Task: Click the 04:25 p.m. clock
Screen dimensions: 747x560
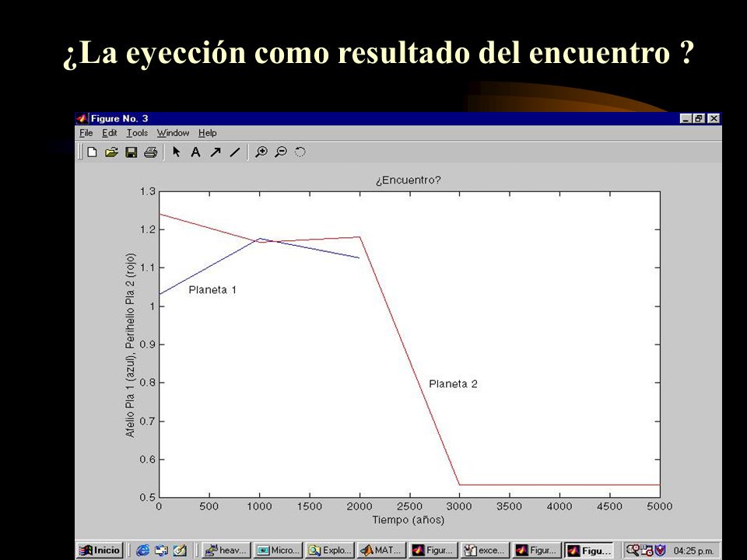Action: (693, 551)
